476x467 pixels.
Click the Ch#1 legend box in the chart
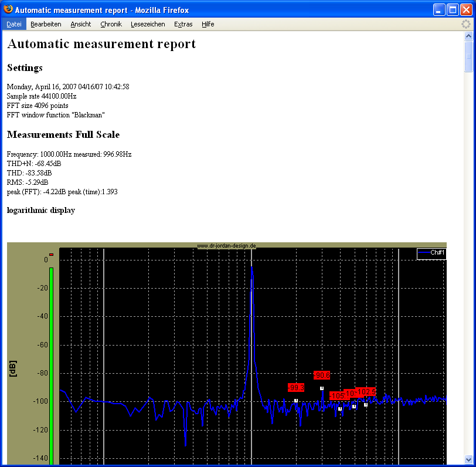click(431, 253)
